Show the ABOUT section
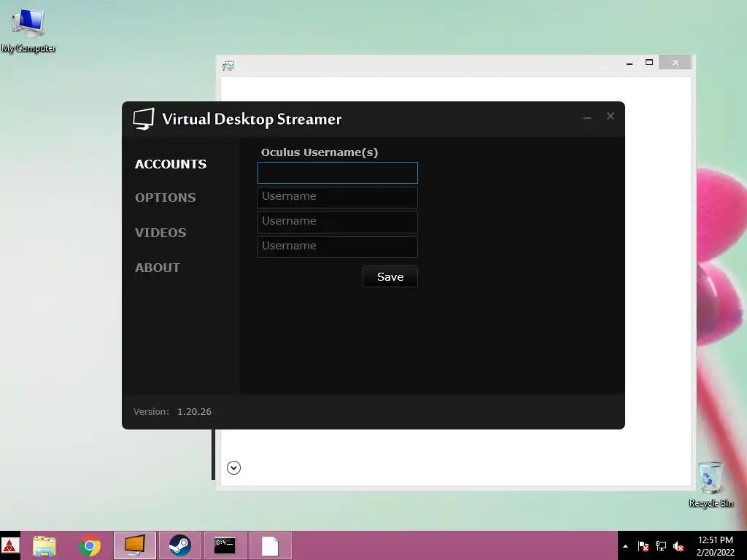Viewport: 747px width, 560px height. 158,268
